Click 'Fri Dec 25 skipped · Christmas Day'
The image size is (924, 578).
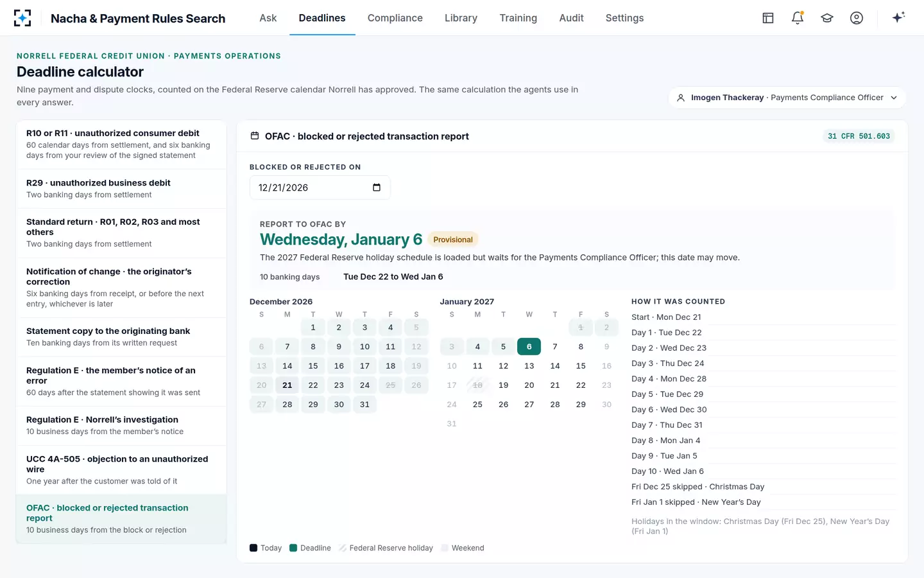point(763,487)
